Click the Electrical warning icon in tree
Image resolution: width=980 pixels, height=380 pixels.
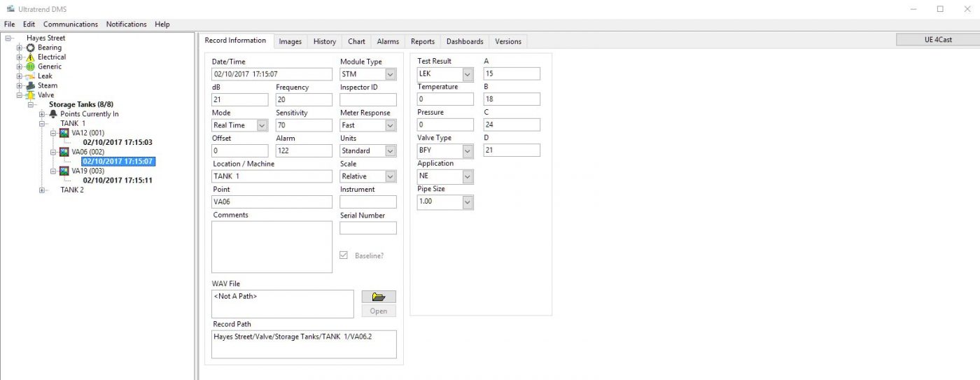click(31, 57)
